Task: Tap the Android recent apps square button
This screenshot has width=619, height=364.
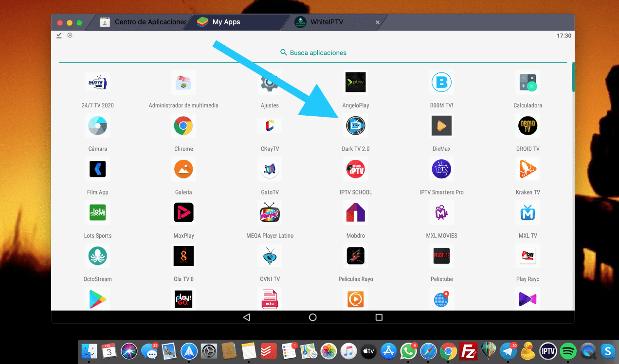Action: (x=379, y=317)
